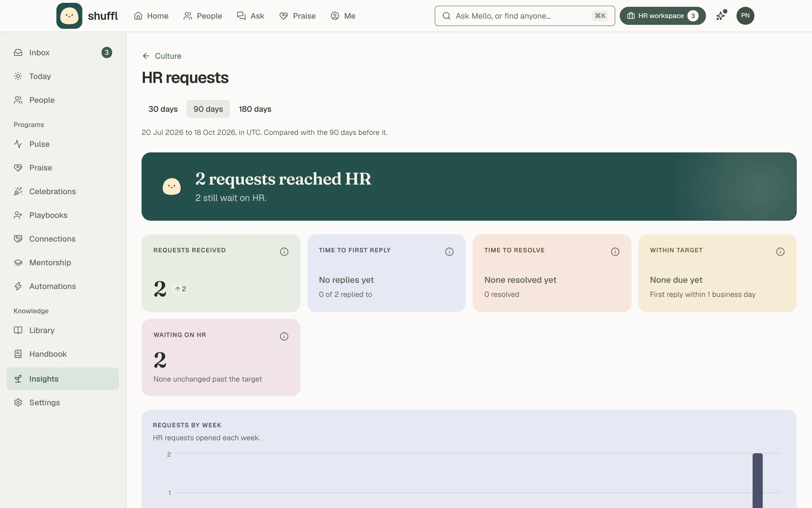Show info for Waiting on HR card

tap(284, 336)
